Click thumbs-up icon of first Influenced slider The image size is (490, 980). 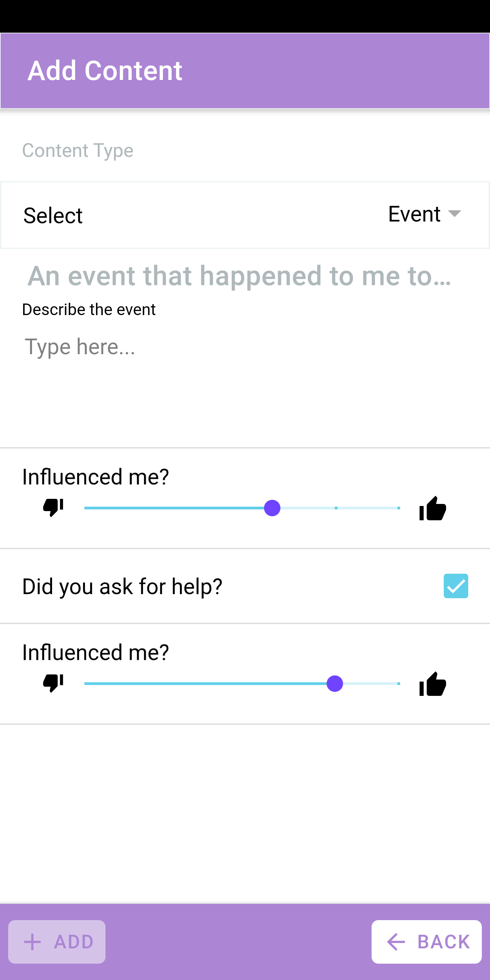click(x=432, y=508)
